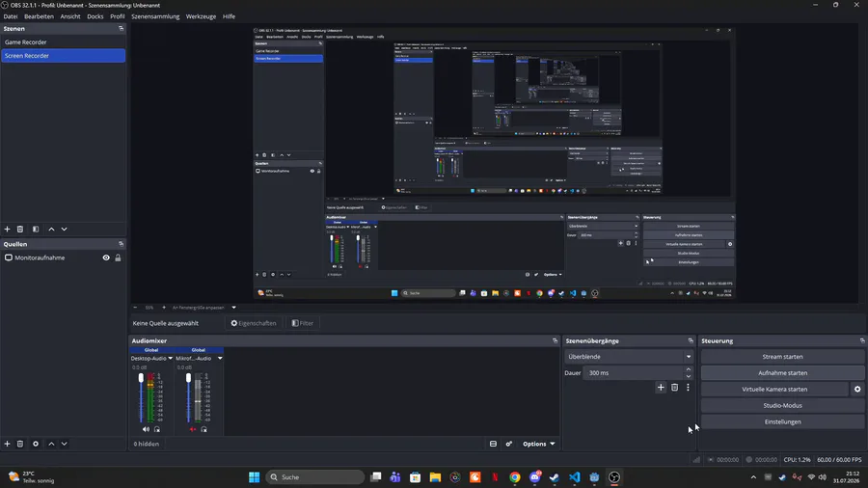
Task: Click Mikrofon audio volume fader
Action: click(188, 378)
